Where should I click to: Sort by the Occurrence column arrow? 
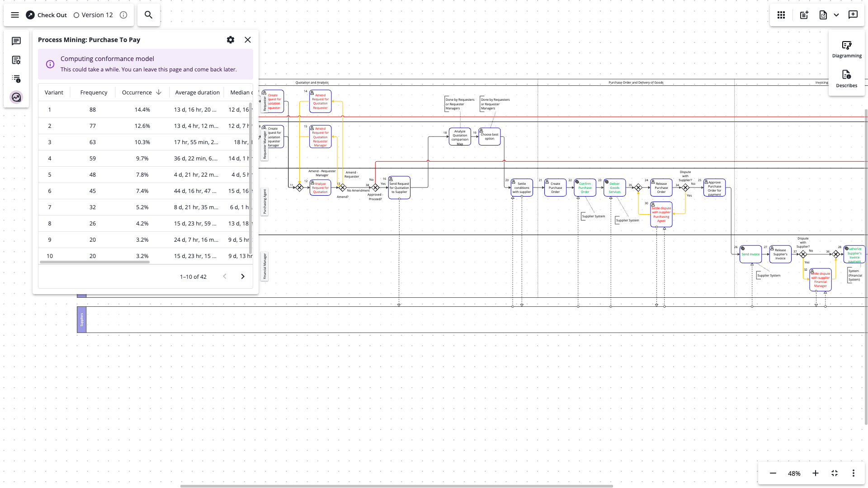point(159,92)
